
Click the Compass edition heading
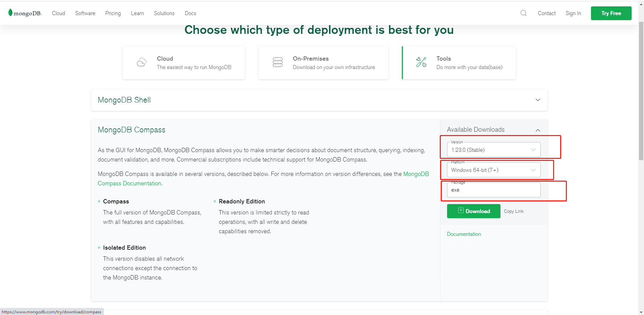point(116,201)
